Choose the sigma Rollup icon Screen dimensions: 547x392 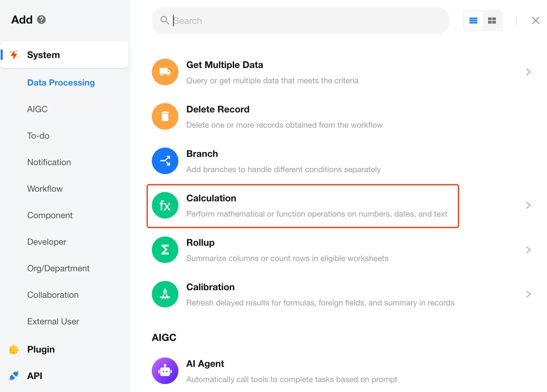pyautogui.click(x=165, y=250)
